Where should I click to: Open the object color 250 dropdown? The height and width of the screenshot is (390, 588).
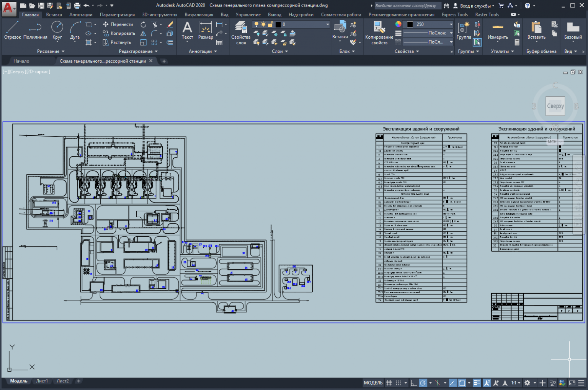[x=451, y=24]
